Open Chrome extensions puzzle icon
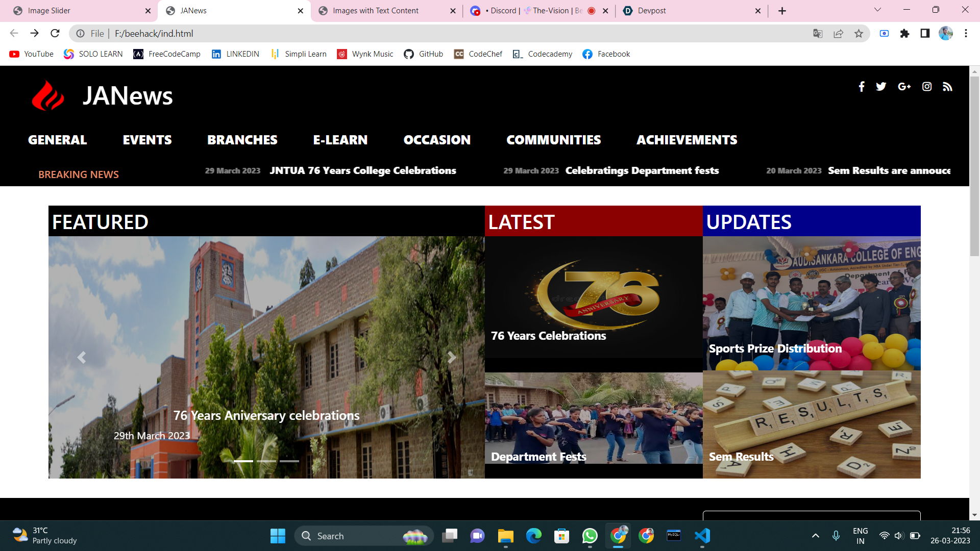The height and width of the screenshot is (551, 980). [x=904, y=34]
